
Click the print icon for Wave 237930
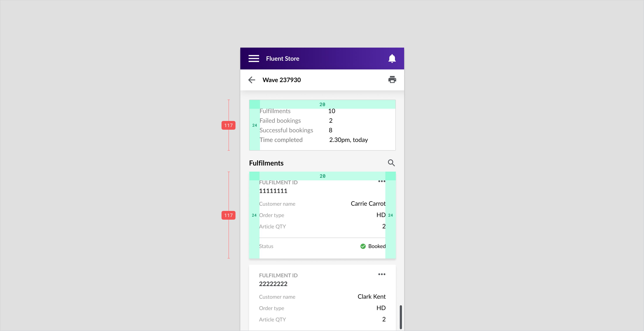click(392, 80)
